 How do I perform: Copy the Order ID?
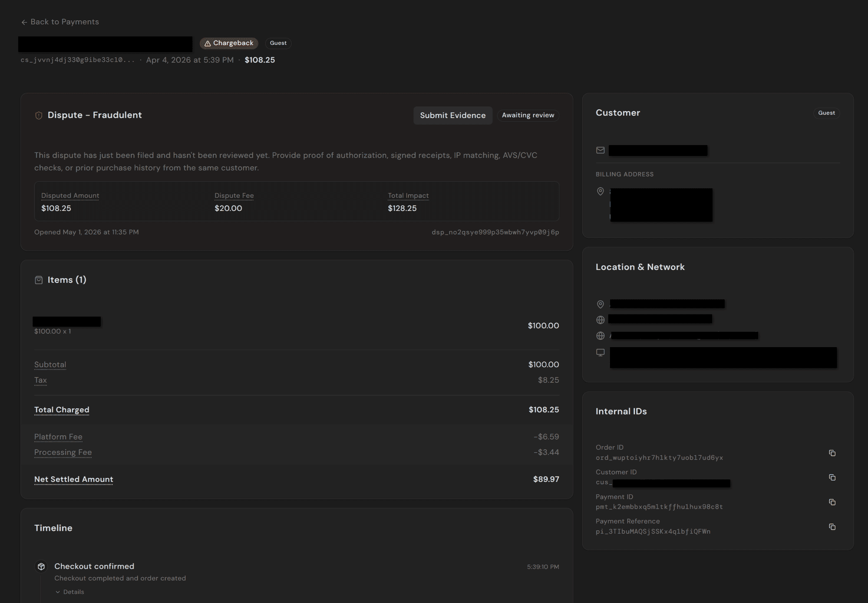point(832,453)
